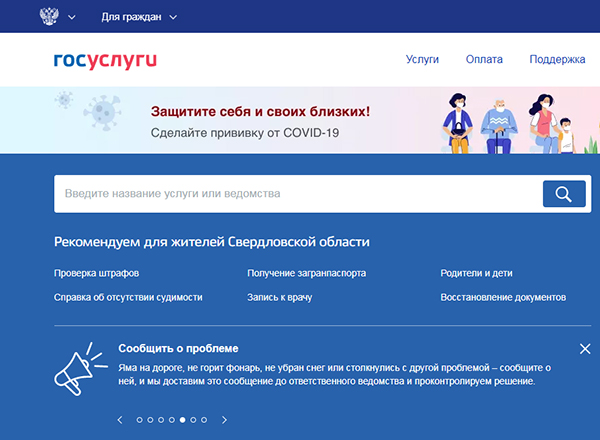Select the seventh carousel dot

point(204,420)
